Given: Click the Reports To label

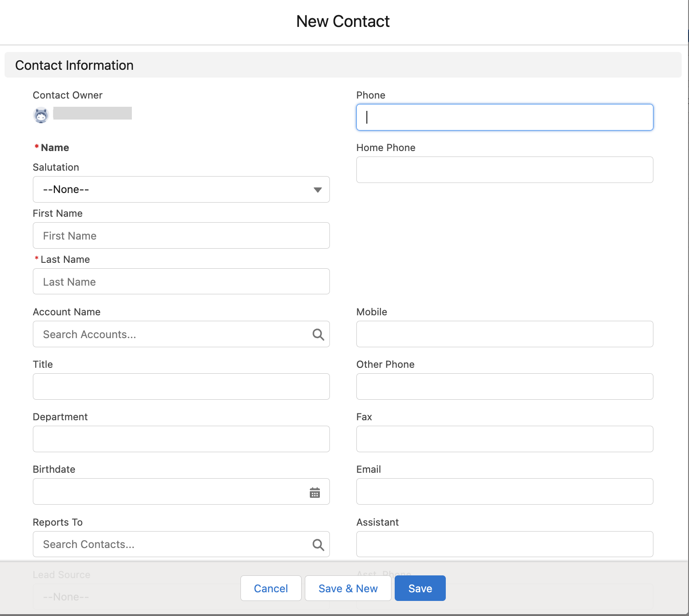Looking at the screenshot, I should [x=58, y=522].
